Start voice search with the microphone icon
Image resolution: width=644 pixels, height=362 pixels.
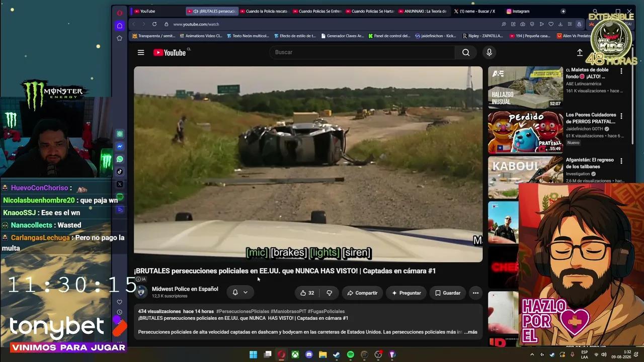489,52
